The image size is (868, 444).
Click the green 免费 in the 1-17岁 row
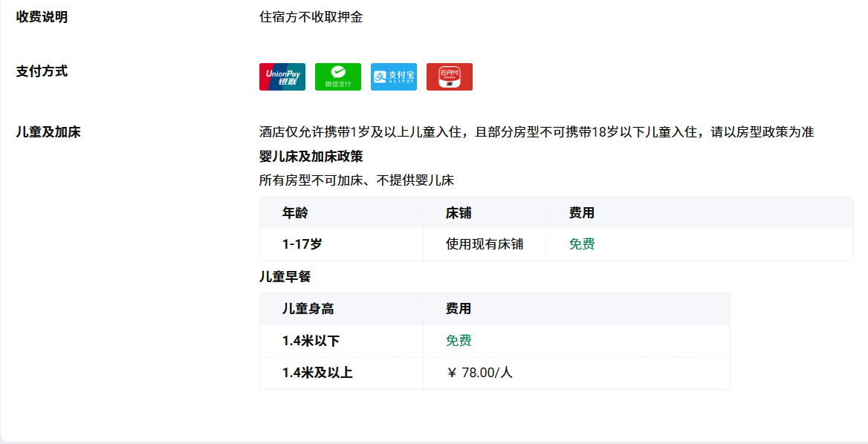(x=582, y=244)
